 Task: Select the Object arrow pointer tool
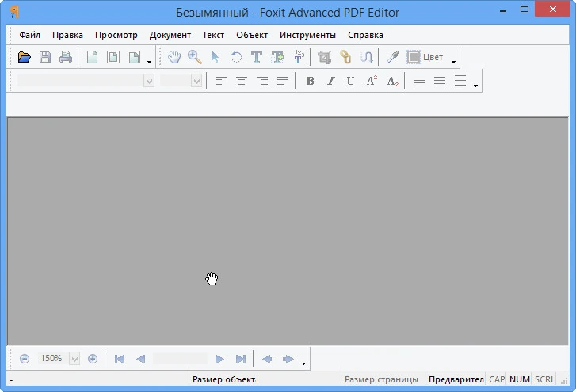pyautogui.click(x=216, y=57)
